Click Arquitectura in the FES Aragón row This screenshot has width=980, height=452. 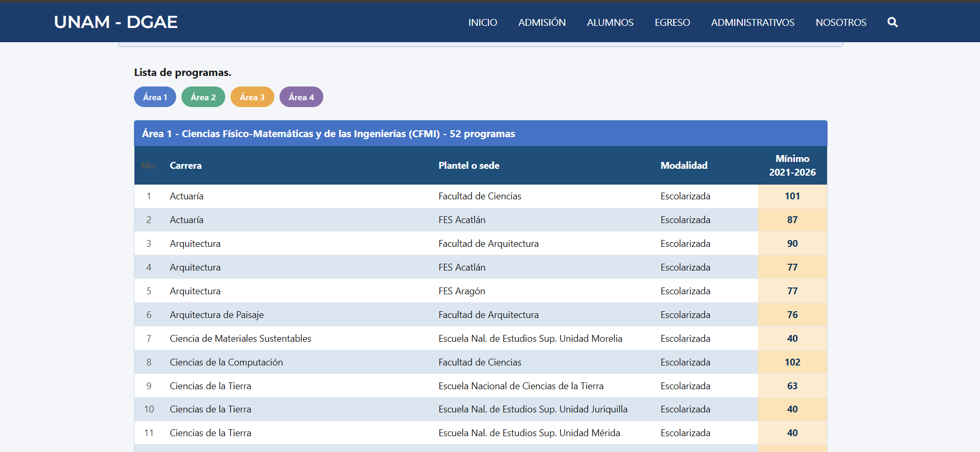(195, 291)
